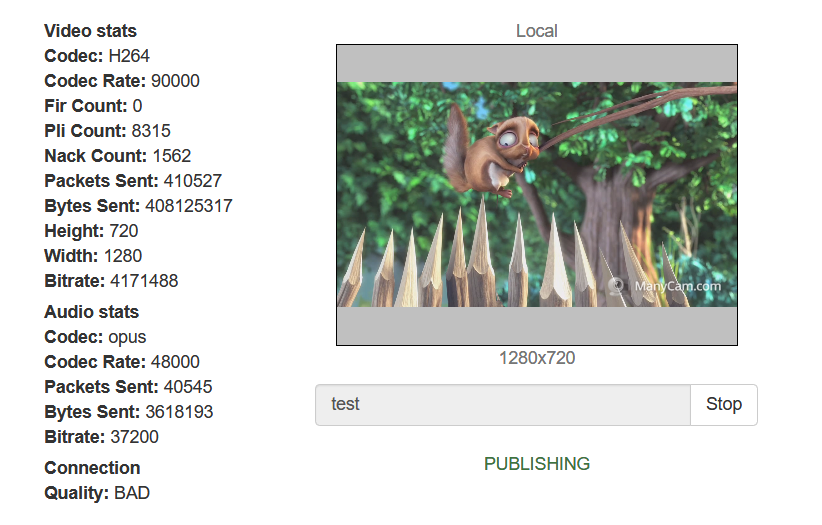Screen dimensions: 822x525
Task: Click the 'Local' label above the video
Action: coord(536,31)
